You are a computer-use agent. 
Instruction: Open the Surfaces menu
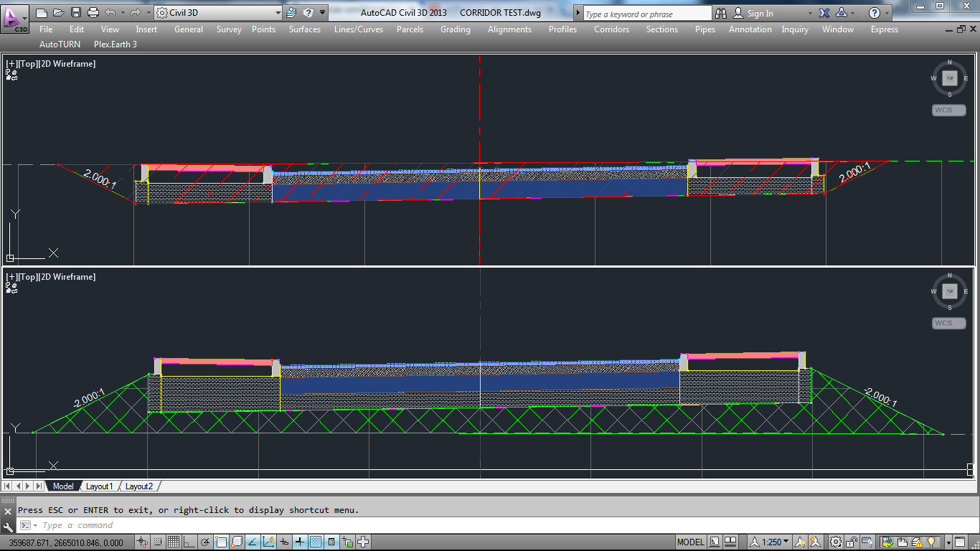pos(305,29)
